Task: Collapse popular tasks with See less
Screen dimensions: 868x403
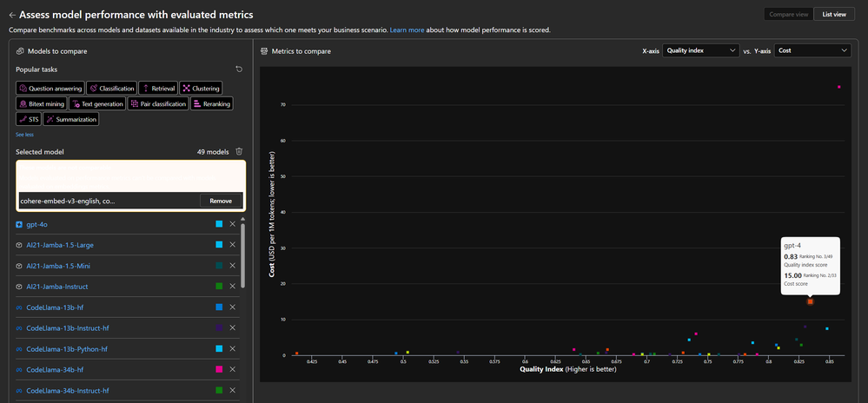Action: point(24,135)
